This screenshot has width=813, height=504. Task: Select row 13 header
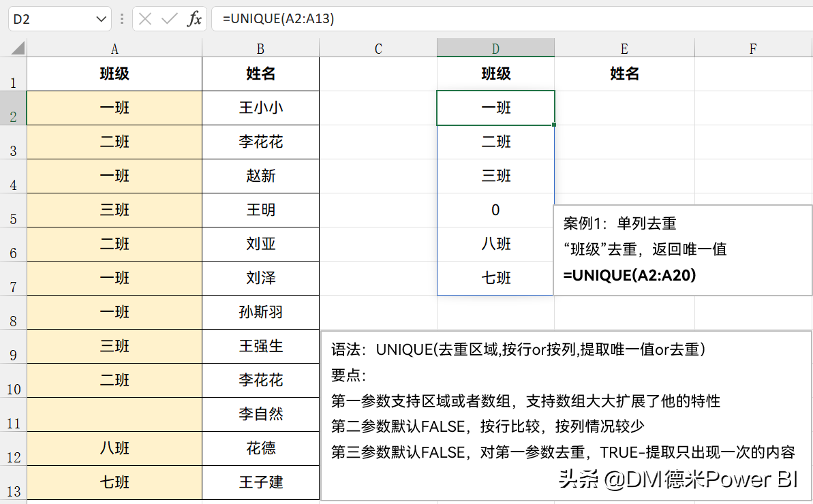click(x=13, y=483)
